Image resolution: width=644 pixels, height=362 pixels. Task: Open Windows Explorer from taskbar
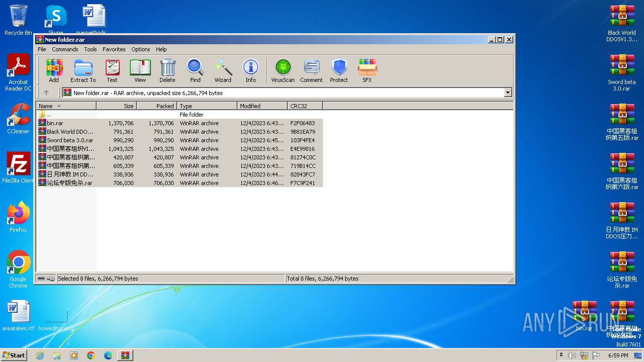tap(57, 355)
